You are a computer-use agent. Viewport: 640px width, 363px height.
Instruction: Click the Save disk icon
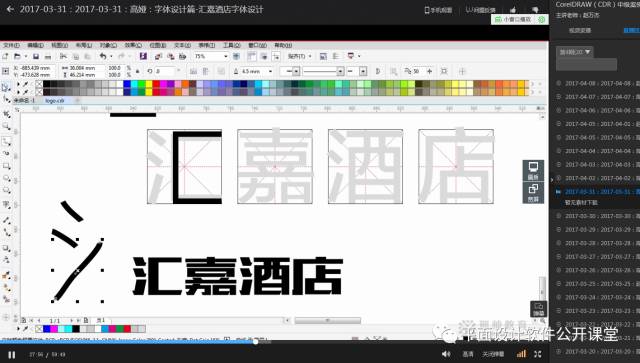[x=36, y=56]
